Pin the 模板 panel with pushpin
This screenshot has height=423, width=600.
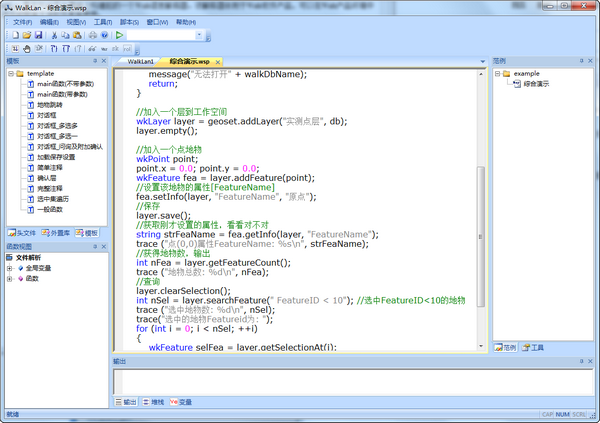click(x=94, y=61)
